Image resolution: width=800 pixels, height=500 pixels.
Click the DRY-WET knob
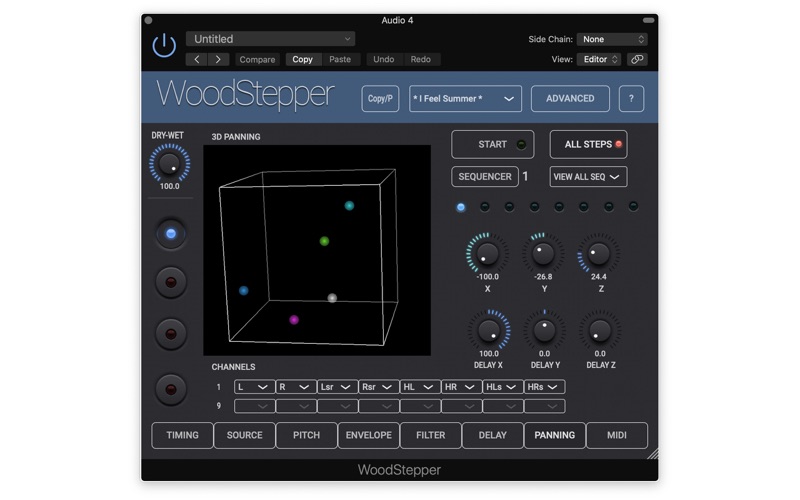pos(169,163)
